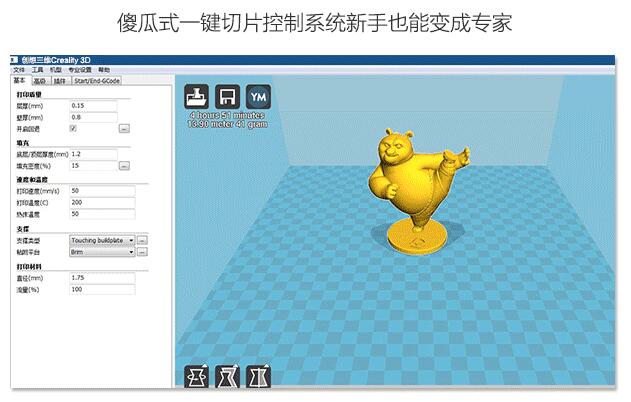Open the Brim platform adhesion dropdown
Image resolution: width=631 pixels, height=402 pixels.
(102, 252)
